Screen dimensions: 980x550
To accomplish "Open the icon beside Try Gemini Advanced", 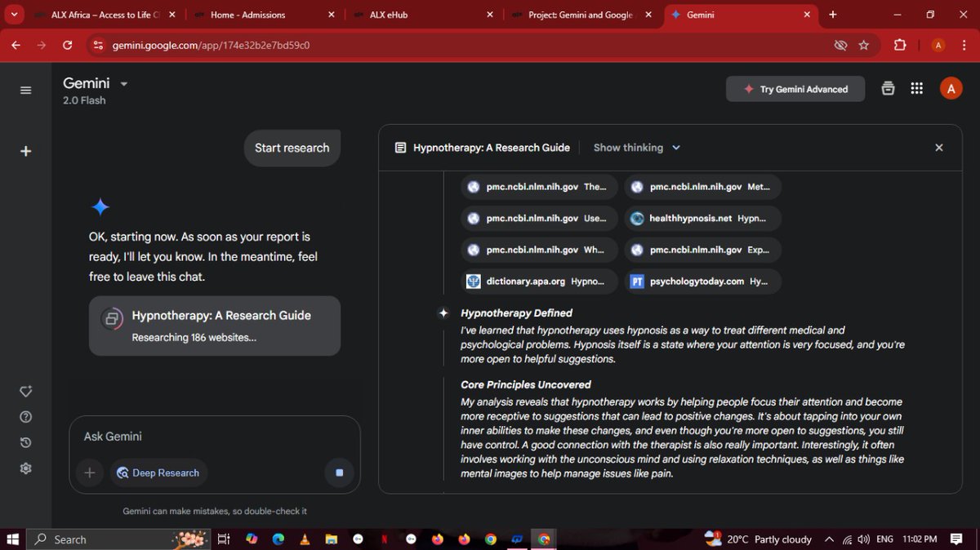I will [x=888, y=89].
